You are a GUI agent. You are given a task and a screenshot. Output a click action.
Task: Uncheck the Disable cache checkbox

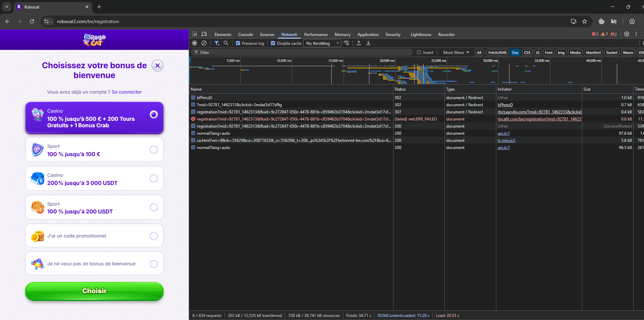pyautogui.click(x=273, y=43)
